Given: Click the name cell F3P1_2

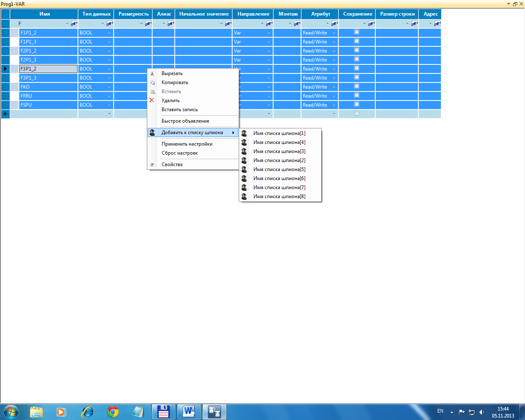Looking at the screenshot, I should [x=48, y=69].
